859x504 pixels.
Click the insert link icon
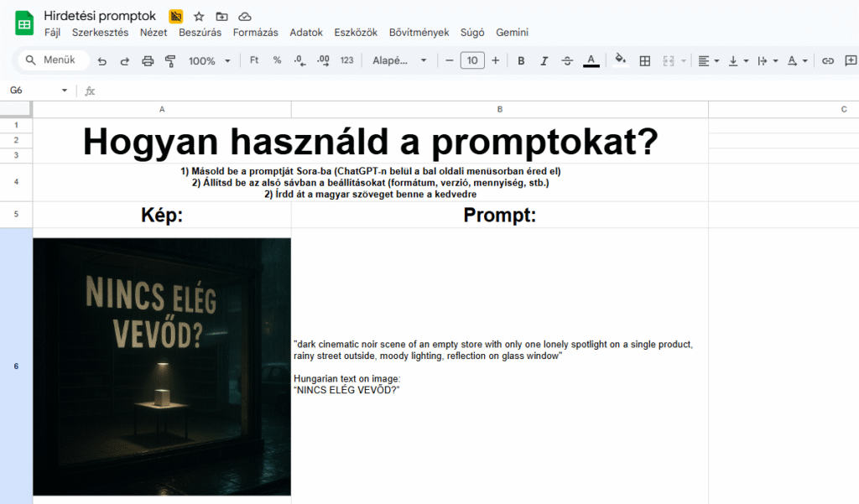click(x=828, y=61)
